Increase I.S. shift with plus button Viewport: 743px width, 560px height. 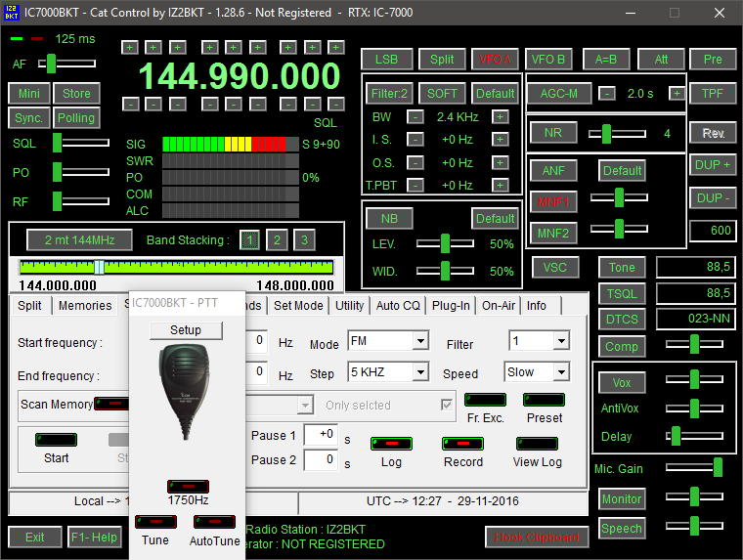click(500, 140)
